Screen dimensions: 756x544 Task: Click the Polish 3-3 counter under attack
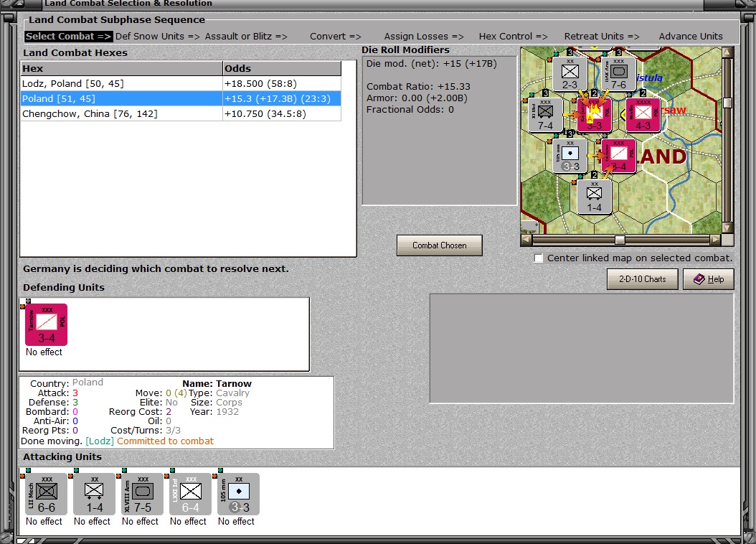click(595, 115)
